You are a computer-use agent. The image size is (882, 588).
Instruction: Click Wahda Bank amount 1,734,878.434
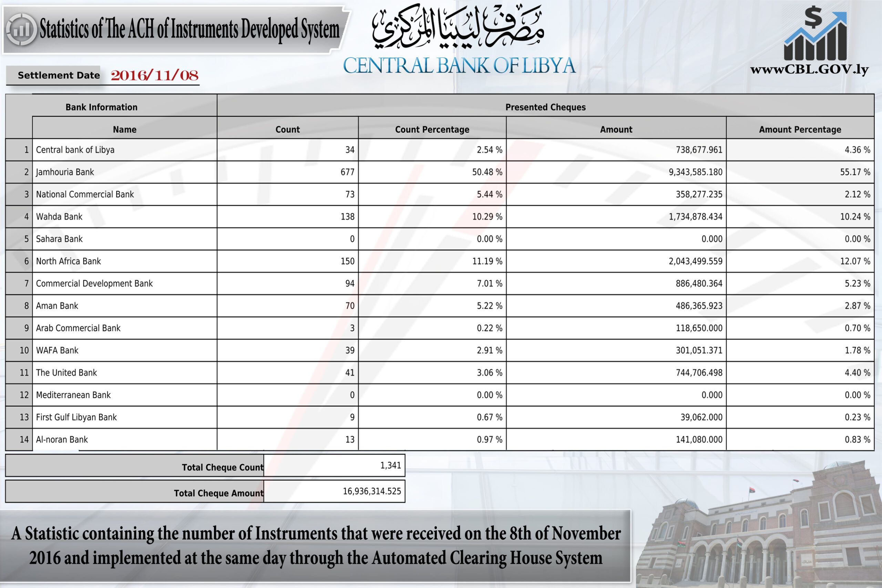pyautogui.click(x=696, y=217)
